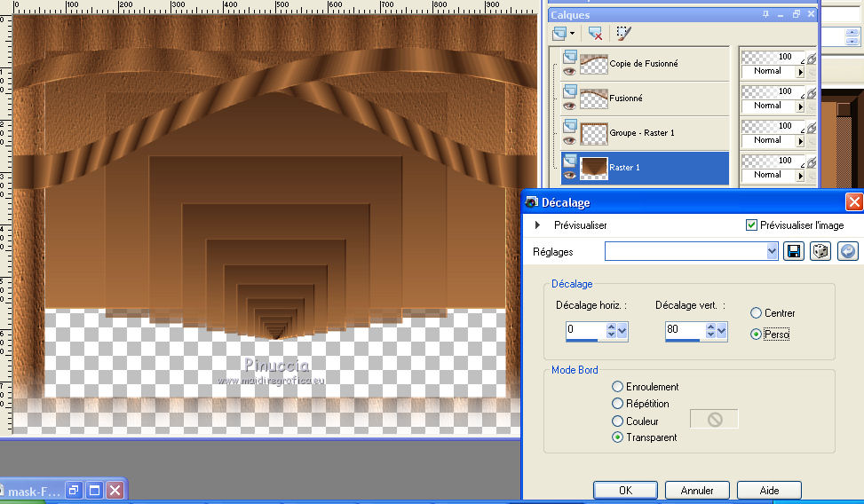This screenshot has width=864, height=504.
Task: Click the disabled edge colour swatch
Action: pos(714,420)
